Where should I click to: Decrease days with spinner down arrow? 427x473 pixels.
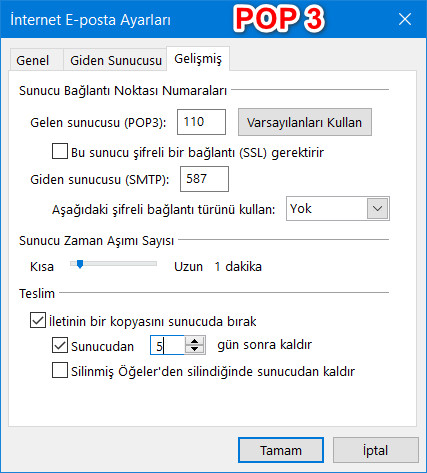[195, 349]
